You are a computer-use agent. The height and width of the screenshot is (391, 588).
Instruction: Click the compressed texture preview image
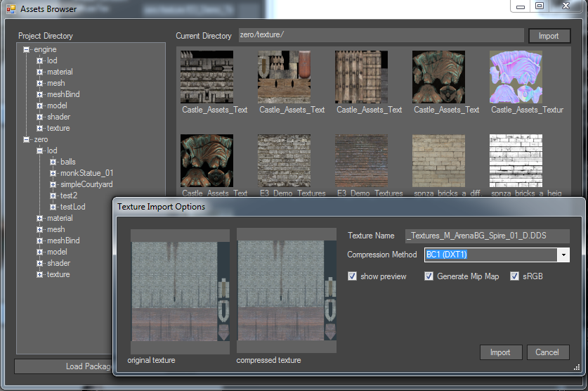[x=287, y=291]
